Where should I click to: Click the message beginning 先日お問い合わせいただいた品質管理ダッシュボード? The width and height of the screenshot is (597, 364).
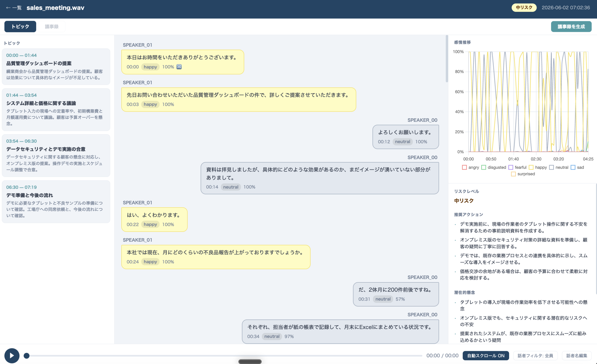[x=239, y=99]
